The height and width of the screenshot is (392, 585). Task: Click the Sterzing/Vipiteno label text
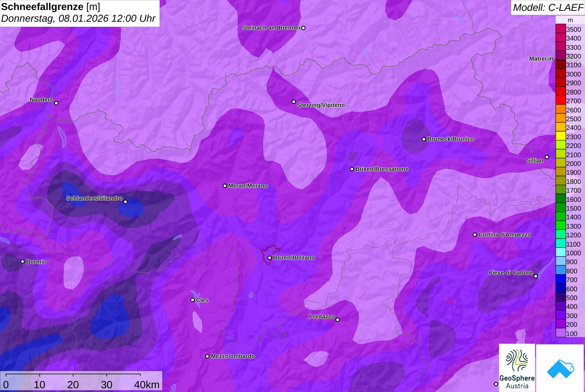click(321, 105)
